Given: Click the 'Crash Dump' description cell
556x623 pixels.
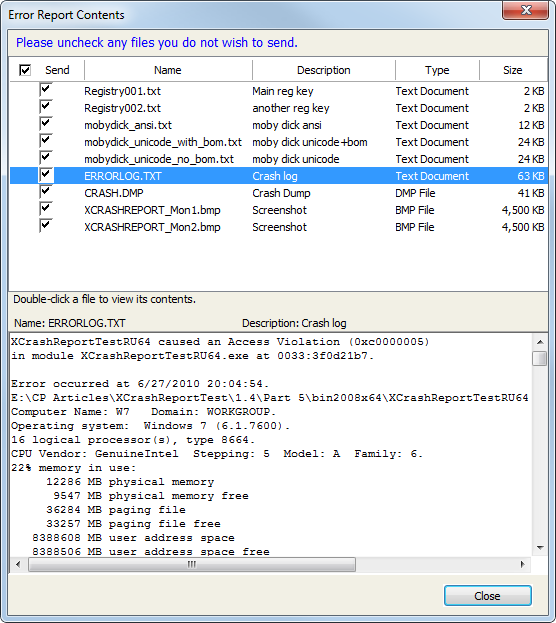Looking at the screenshot, I should pyautogui.click(x=281, y=193).
